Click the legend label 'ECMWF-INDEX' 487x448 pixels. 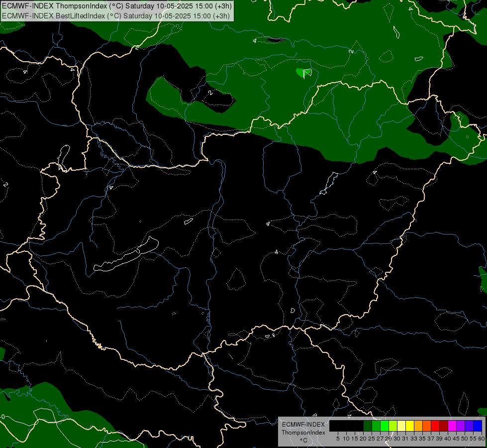click(303, 425)
